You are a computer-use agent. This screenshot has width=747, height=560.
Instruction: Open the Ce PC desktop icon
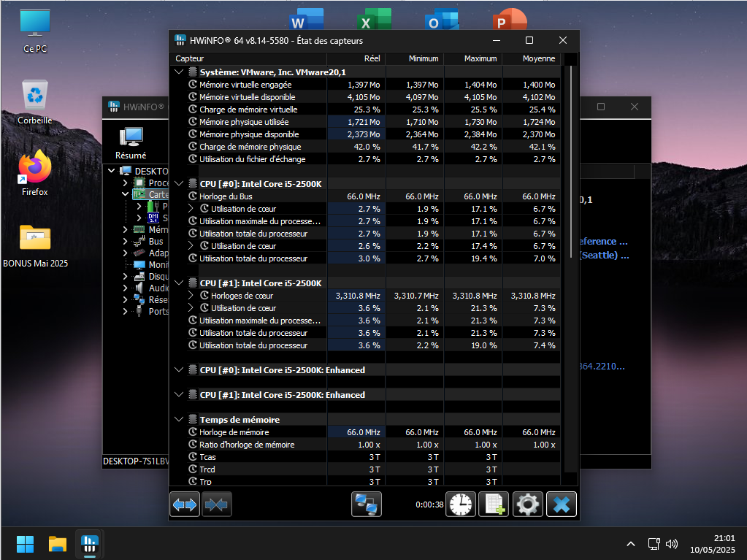[x=35, y=31]
